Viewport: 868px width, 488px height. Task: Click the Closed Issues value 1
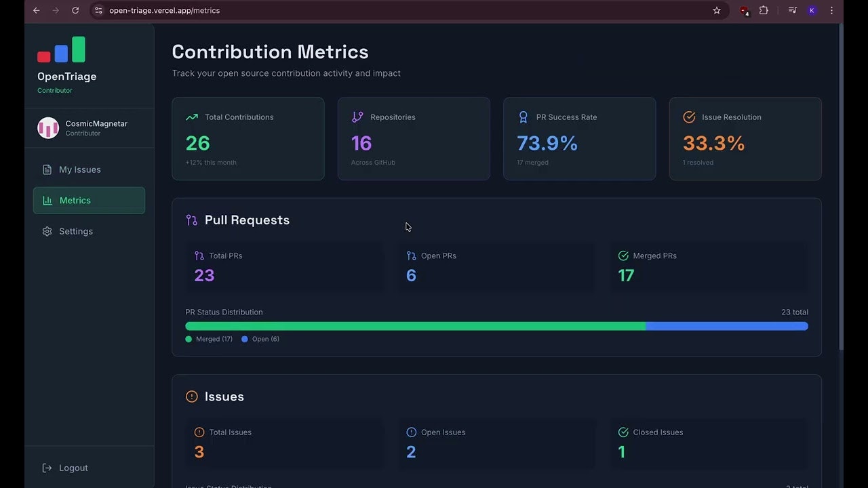tap(622, 451)
